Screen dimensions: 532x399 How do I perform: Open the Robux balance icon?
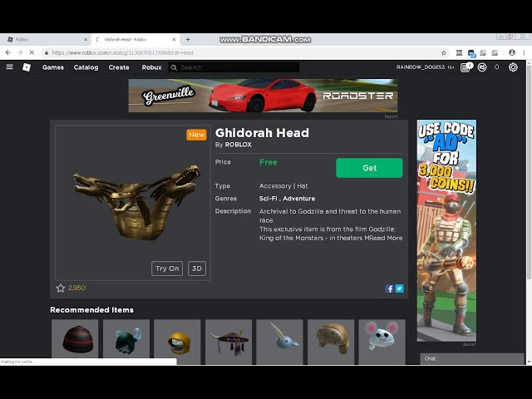(482, 67)
